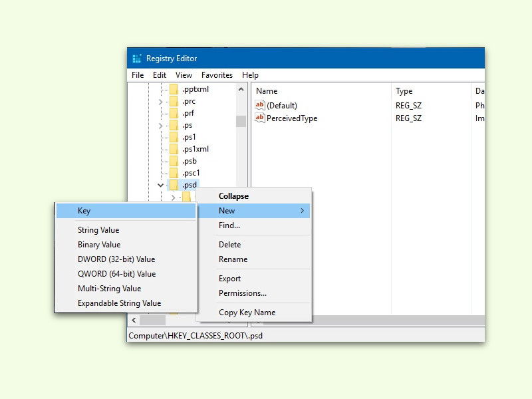Image resolution: width=532 pixels, height=399 pixels.
Task: Click the .ps1 folder icon
Action: (174, 137)
